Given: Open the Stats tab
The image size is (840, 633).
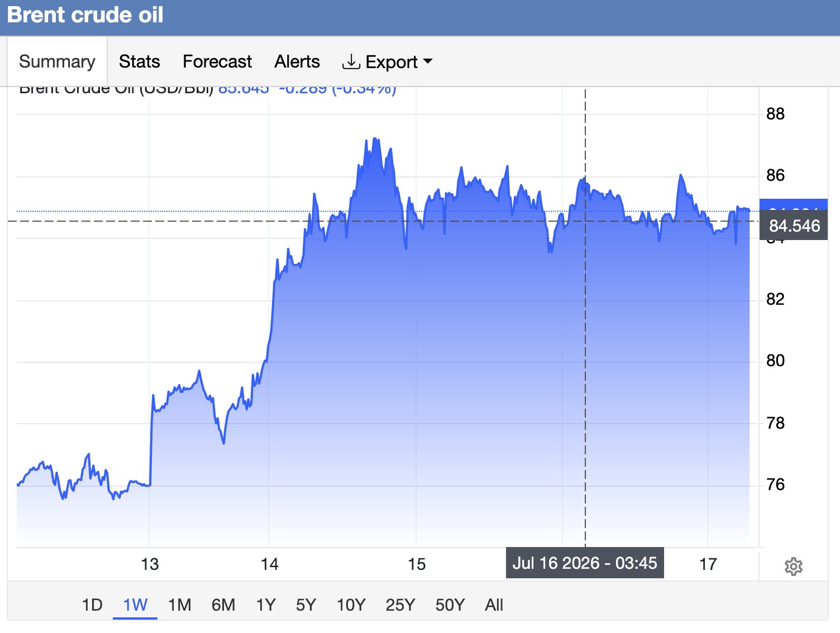Looking at the screenshot, I should pos(140,61).
